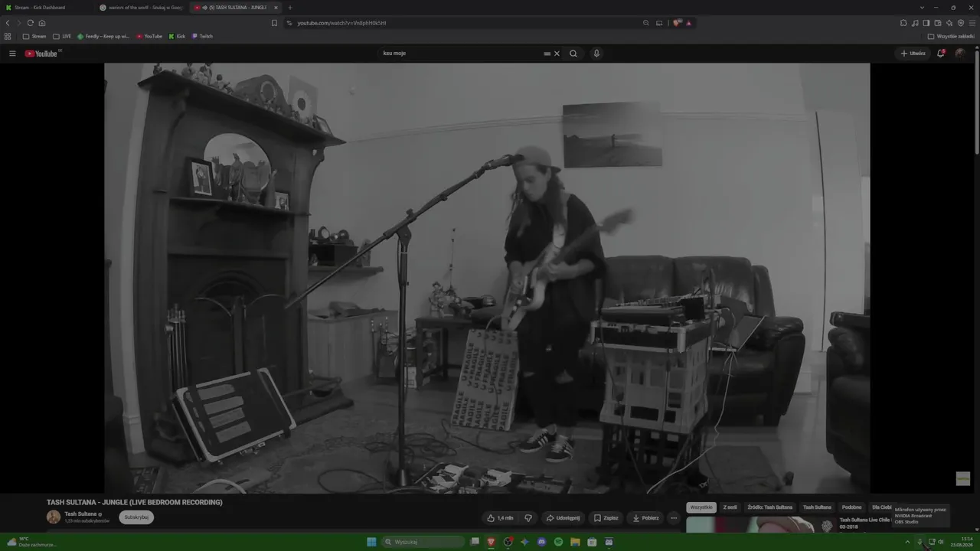The width and height of the screenshot is (980, 551).
Task: Open the browser extensions puzzle icon
Action: tap(903, 23)
